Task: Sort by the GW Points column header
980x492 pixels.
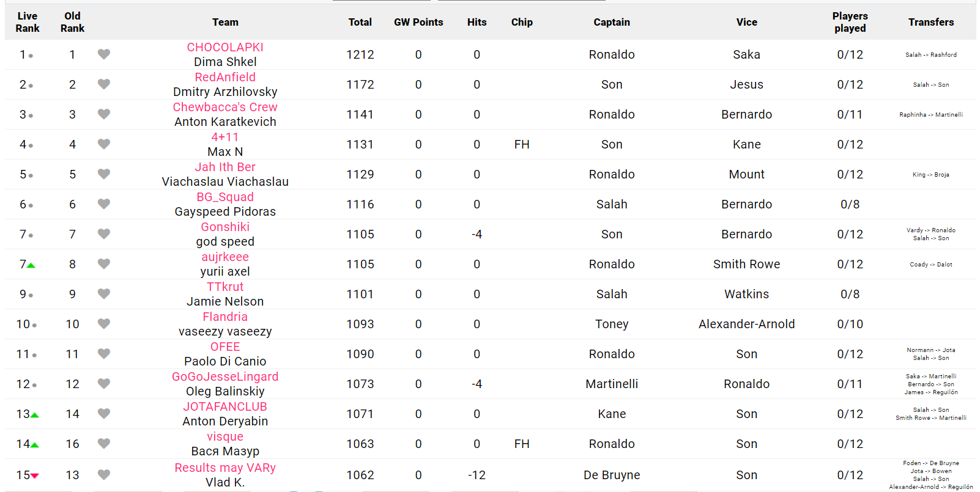Action: pyautogui.click(x=418, y=22)
